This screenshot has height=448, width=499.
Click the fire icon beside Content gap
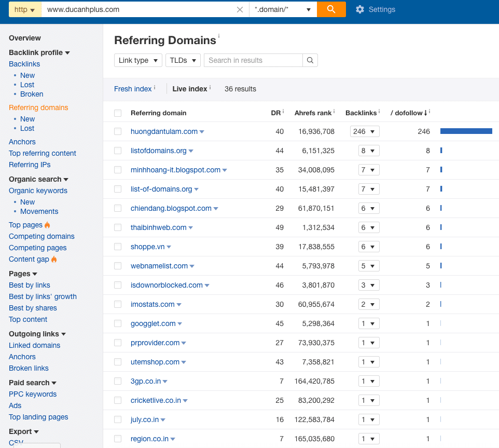(x=54, y=259)
